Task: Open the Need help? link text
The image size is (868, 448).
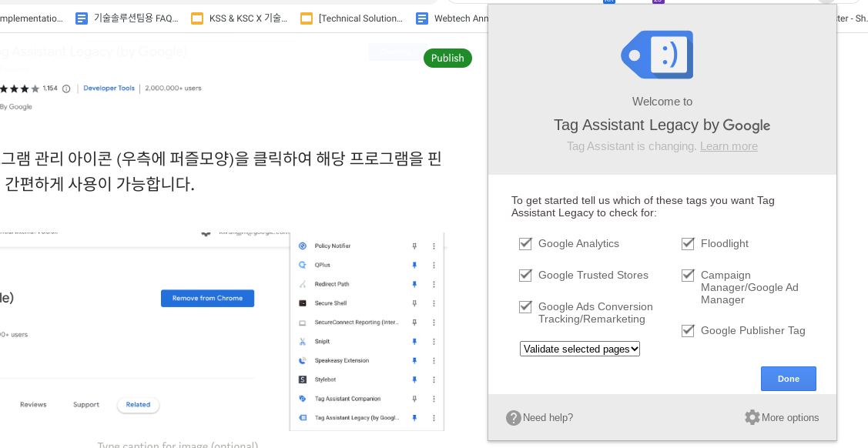Action: (x=548, y=417)
